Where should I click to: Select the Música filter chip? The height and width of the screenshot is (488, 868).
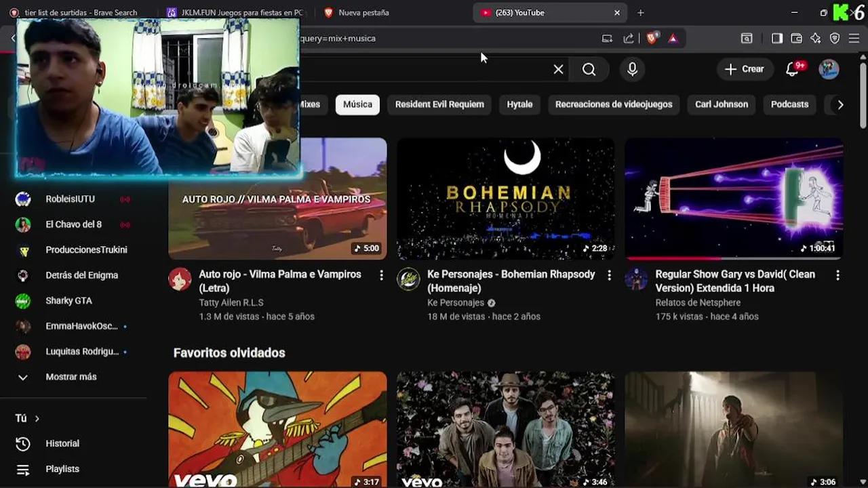click(357, 104)
